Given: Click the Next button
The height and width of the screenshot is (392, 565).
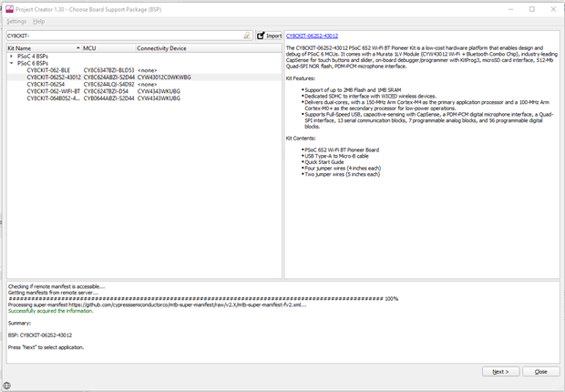Looking at the screenshot, I should click(500, 371).
